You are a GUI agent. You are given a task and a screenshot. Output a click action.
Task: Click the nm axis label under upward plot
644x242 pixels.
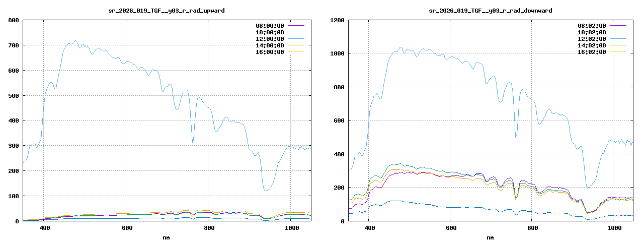tap(167, 237)
